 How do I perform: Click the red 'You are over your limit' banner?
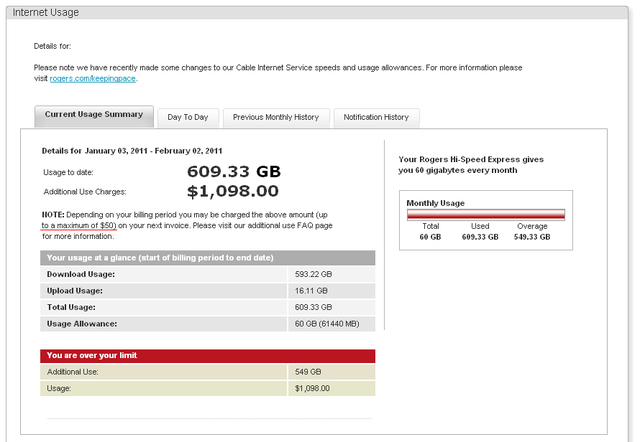coord(207,355)
